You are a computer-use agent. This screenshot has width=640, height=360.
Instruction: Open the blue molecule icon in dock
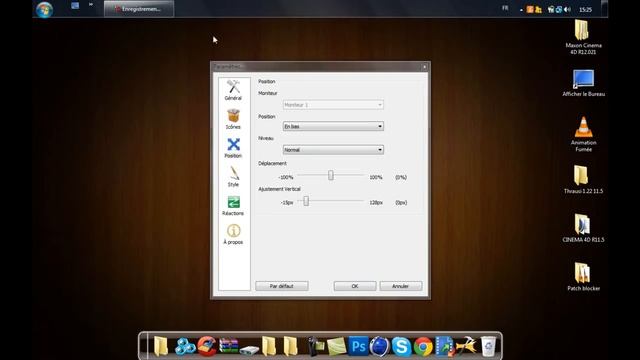click(x=185, y=346)
